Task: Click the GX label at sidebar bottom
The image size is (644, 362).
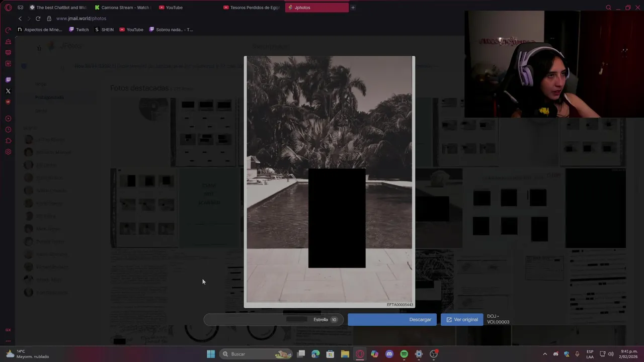Action: click(8, 330)
